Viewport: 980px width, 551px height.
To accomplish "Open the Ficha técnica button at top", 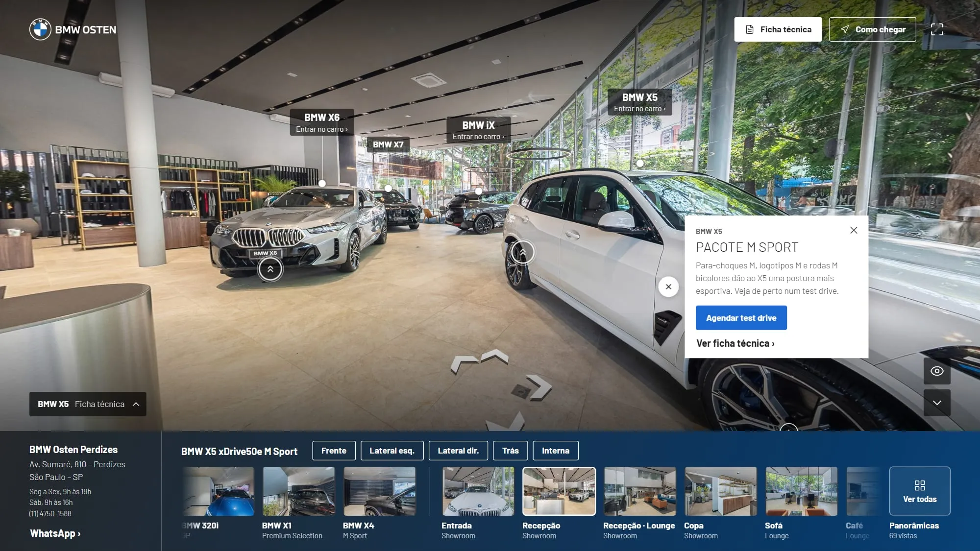I will pos(778,29).
